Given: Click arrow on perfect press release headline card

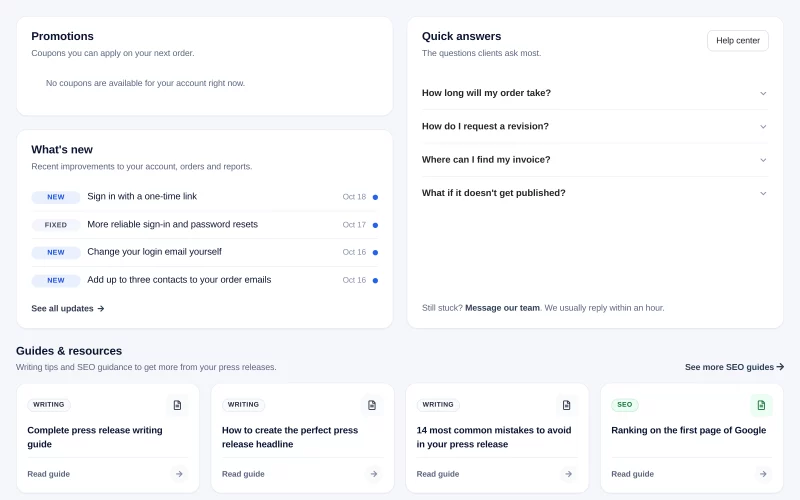Looking at the screenshot, I should (373, 474).
